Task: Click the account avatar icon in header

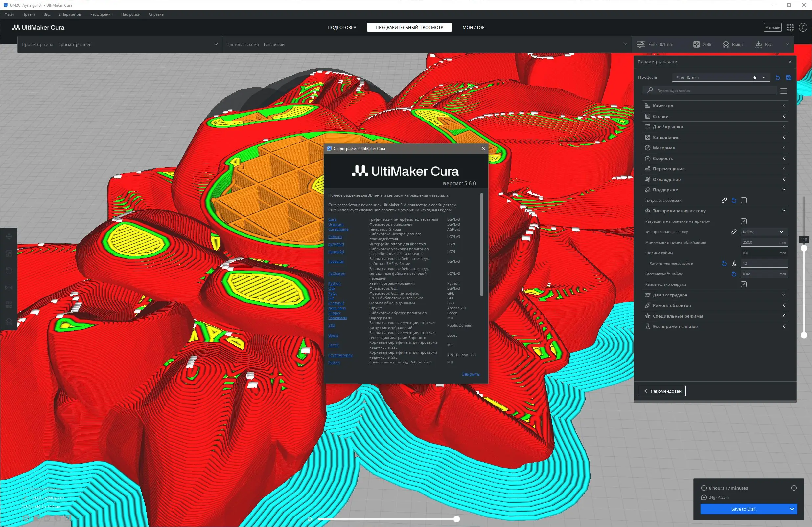Action: 803,27
